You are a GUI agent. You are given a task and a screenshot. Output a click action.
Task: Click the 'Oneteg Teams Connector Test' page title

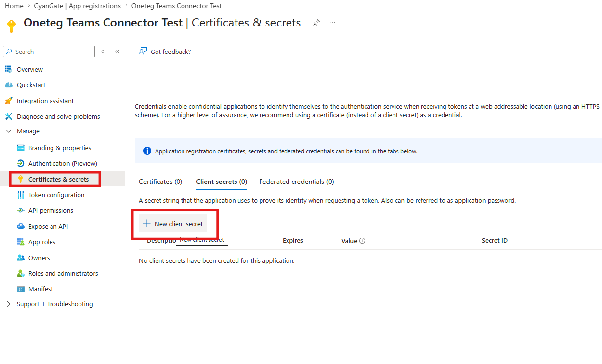103,23
